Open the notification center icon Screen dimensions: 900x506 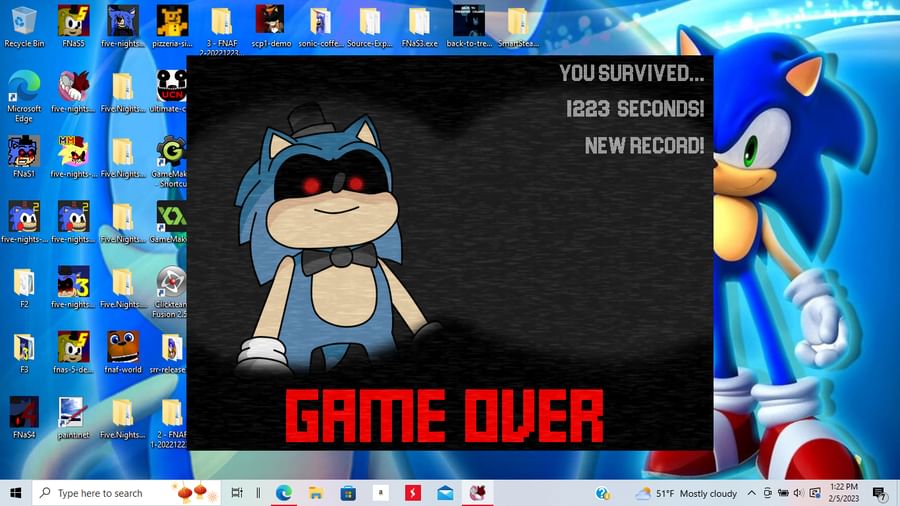[x=880, y=493]
